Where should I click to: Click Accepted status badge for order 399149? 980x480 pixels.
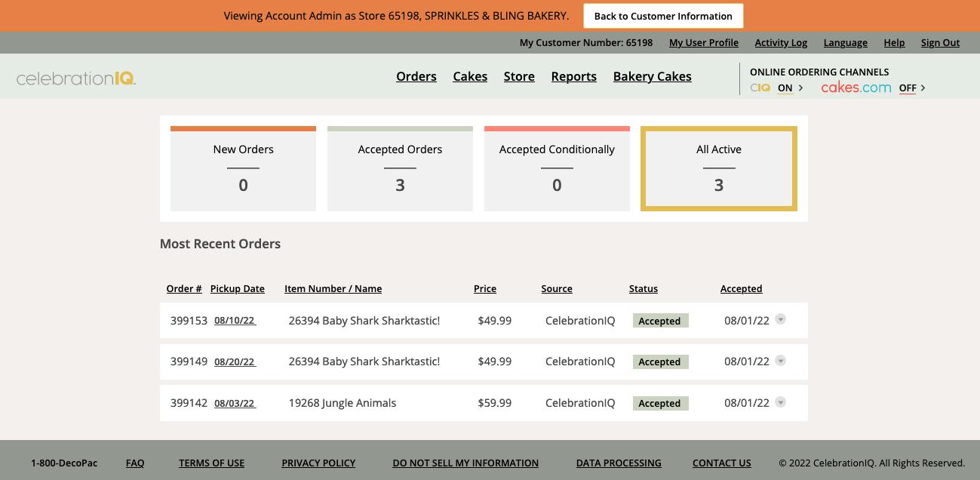[x=660, y=362]
